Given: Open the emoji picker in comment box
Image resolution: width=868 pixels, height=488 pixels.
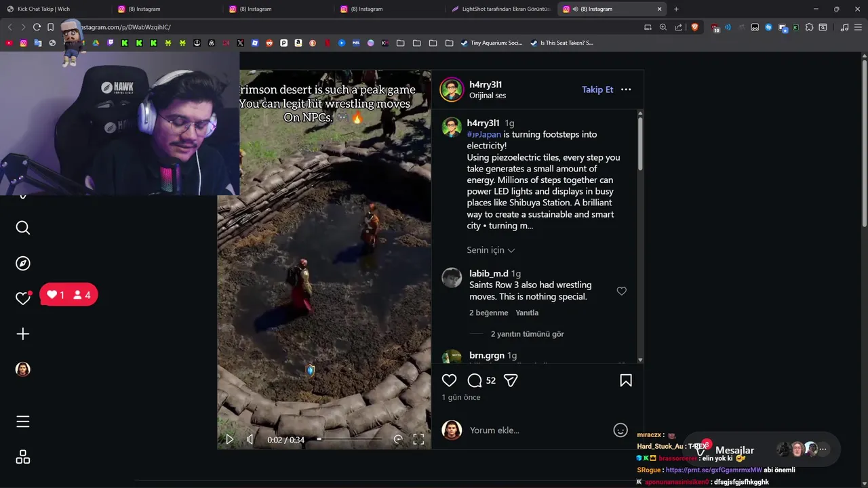Looking at the screenshot, I should 620,430.
